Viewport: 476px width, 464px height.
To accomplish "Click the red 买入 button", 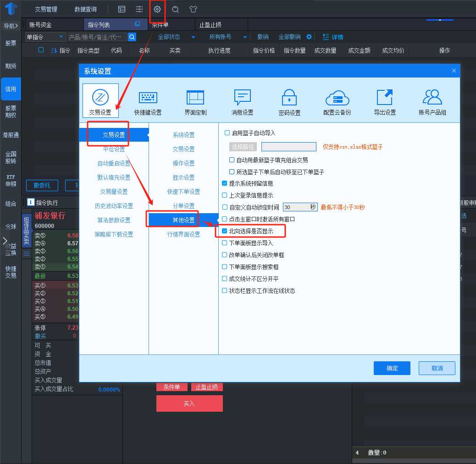I will click(189, 403).
